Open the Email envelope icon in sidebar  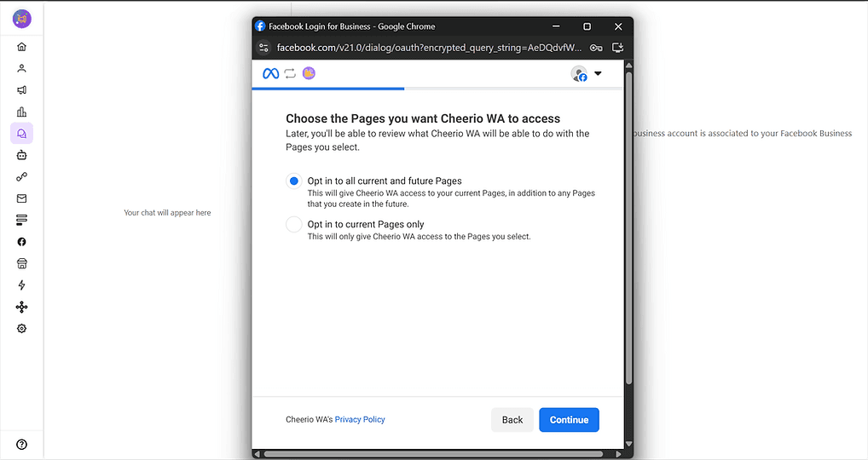point(21,198)
